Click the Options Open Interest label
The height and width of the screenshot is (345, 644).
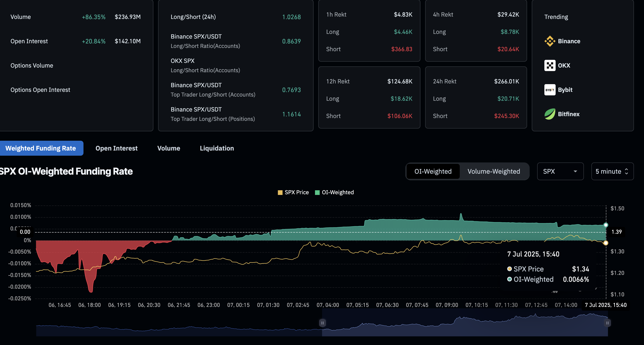tap(40, 90)
